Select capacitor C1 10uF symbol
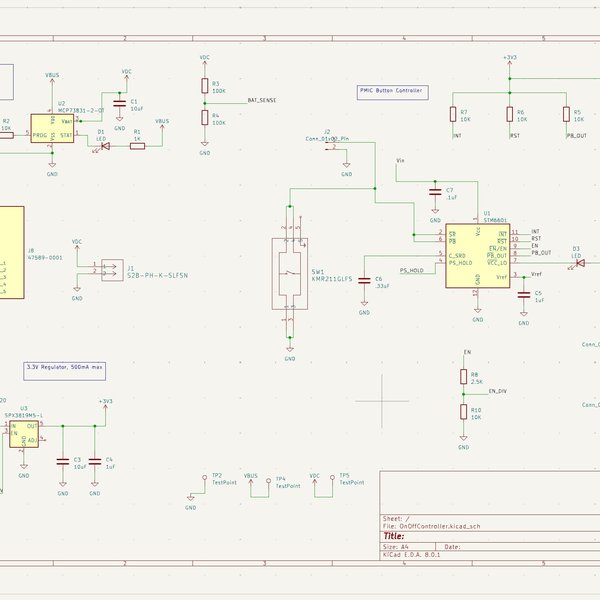600x600 pixels. [119, 103]
